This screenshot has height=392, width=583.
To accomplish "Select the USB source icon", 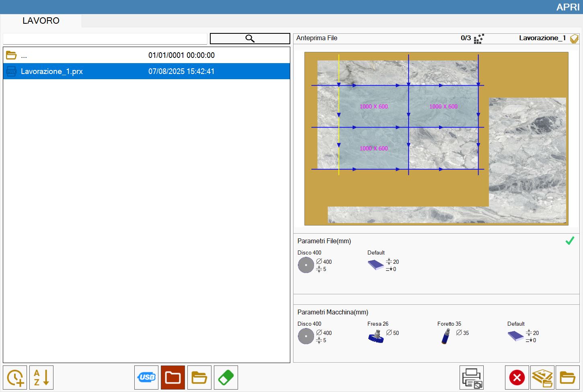I will pos(146,378).
